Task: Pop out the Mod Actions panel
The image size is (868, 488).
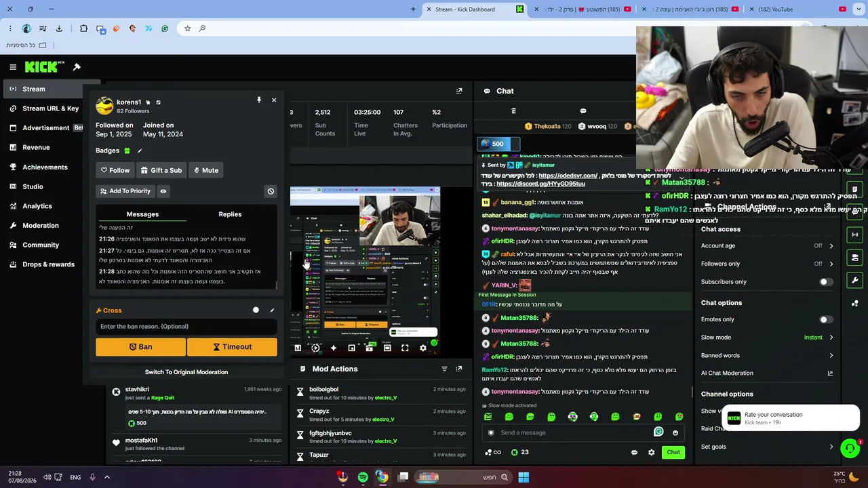Action: coord(459,369)
